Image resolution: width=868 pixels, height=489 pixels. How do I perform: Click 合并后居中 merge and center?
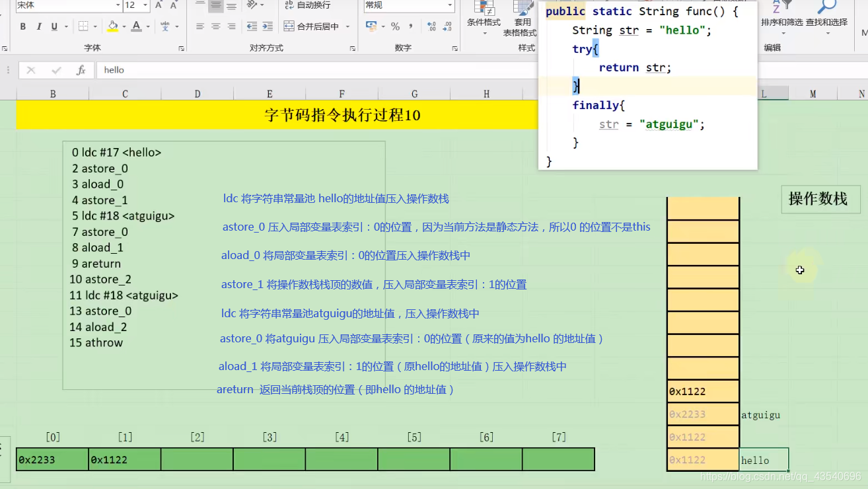click(311, 26)
